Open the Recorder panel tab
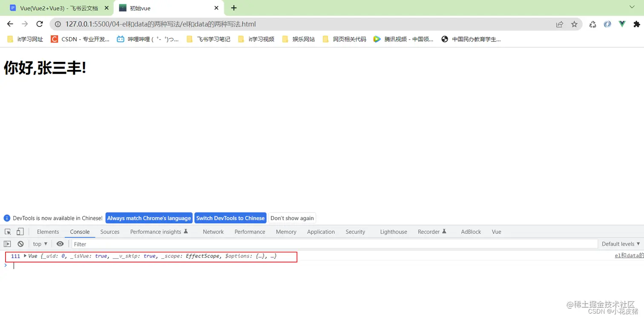Screen dimensions: 644x318 coord(432,232)
